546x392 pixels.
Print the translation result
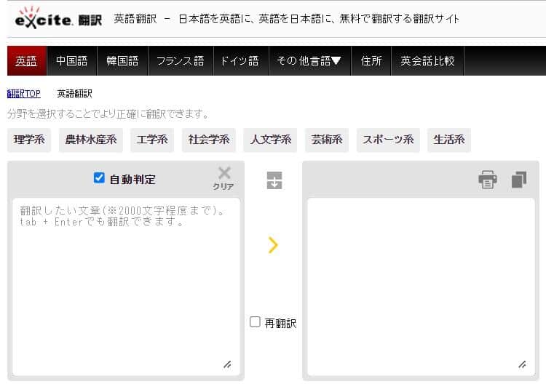(x=488, y=180)
